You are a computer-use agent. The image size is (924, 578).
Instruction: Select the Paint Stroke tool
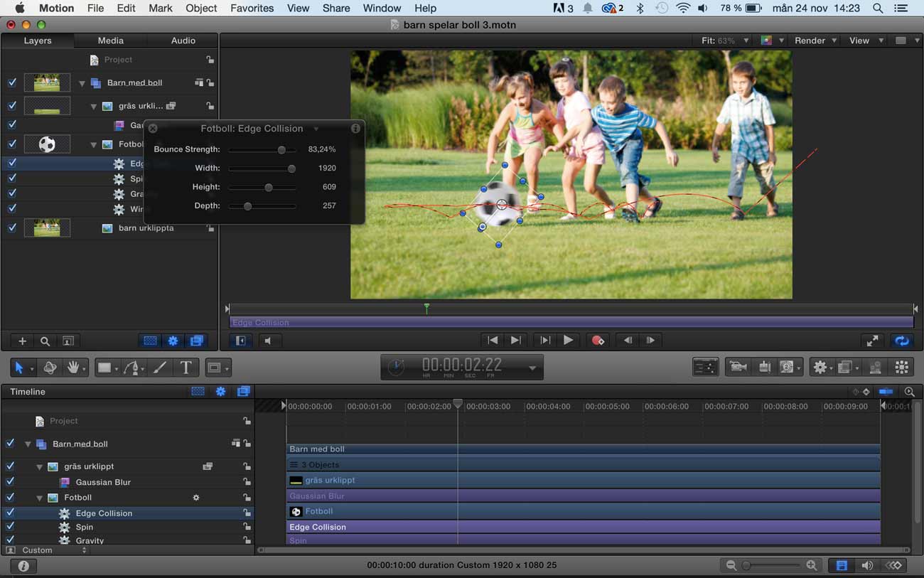161,368
